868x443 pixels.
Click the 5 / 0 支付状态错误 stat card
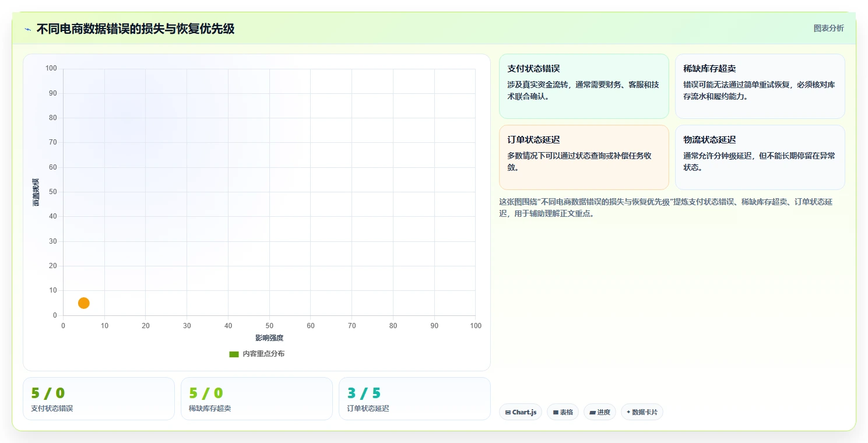99,399
